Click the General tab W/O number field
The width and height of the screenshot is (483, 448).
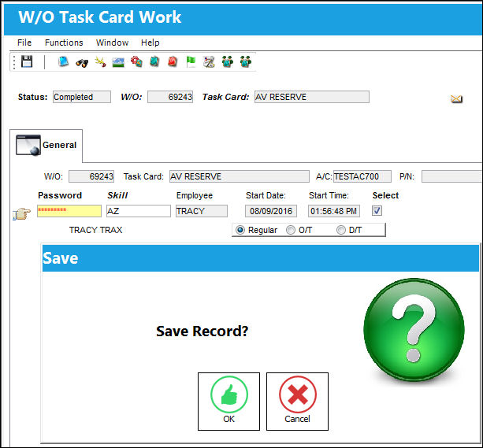click(91, 176)
